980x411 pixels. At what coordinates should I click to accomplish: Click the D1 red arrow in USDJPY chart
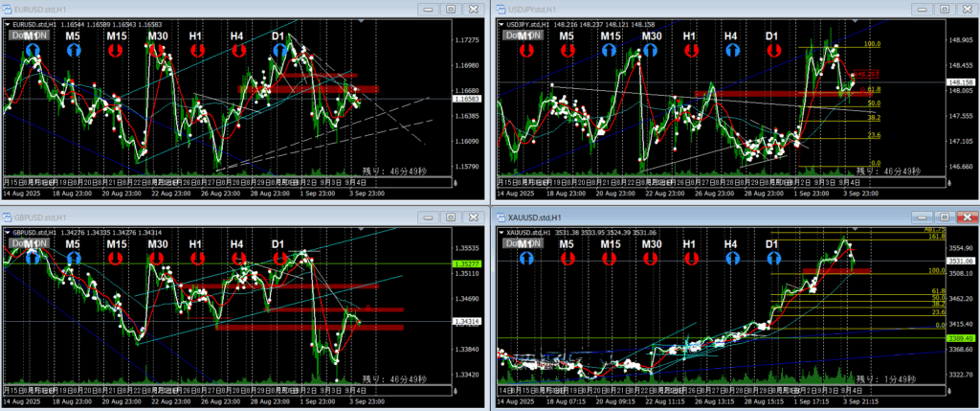[x=772, y=50]
